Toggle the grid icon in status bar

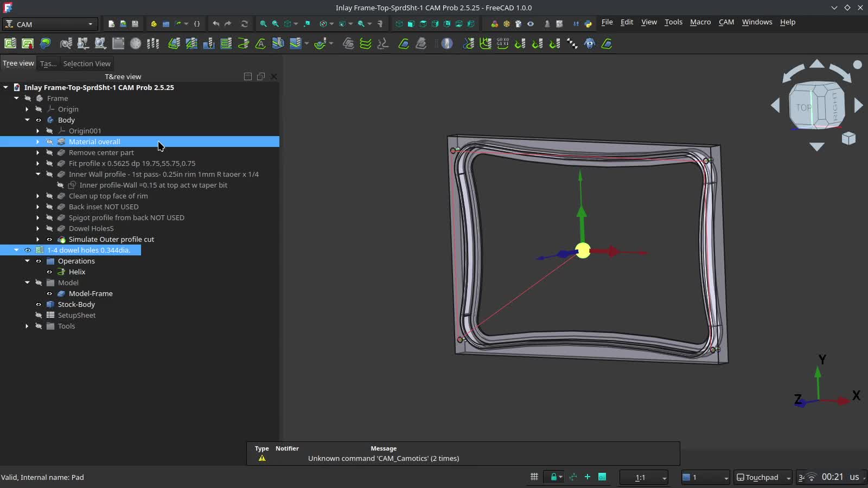[x=534, y=477]
